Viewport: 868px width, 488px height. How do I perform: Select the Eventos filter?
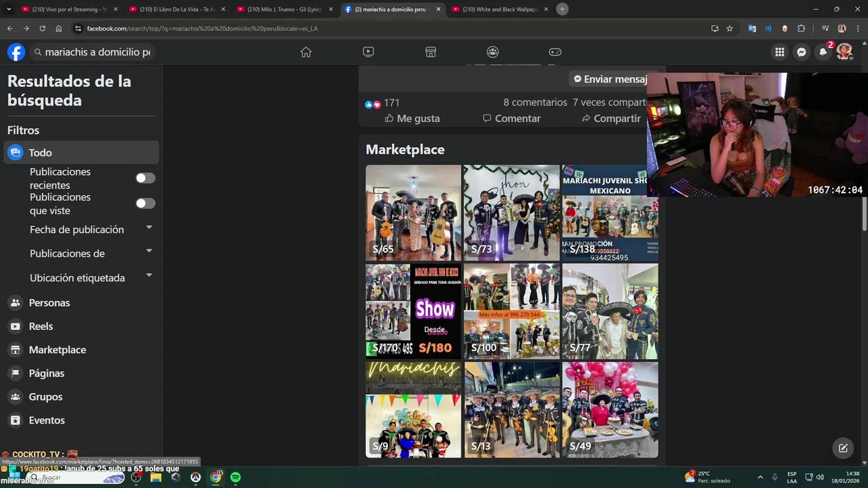pyautogui.click(x=81, y=420)
